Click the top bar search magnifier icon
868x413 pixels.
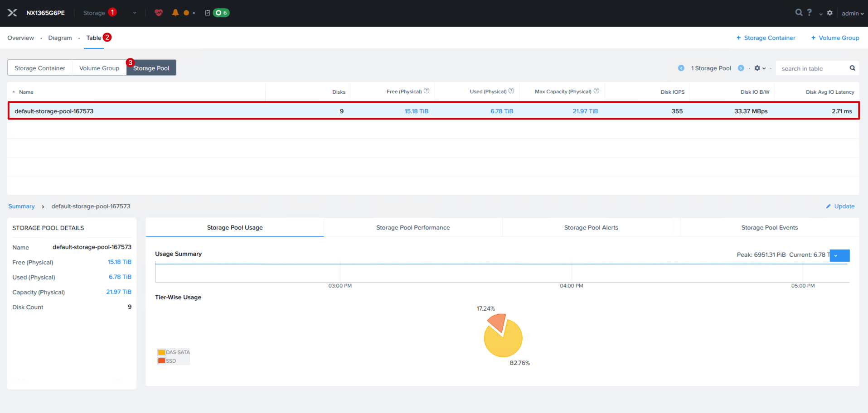click(799, 12)
